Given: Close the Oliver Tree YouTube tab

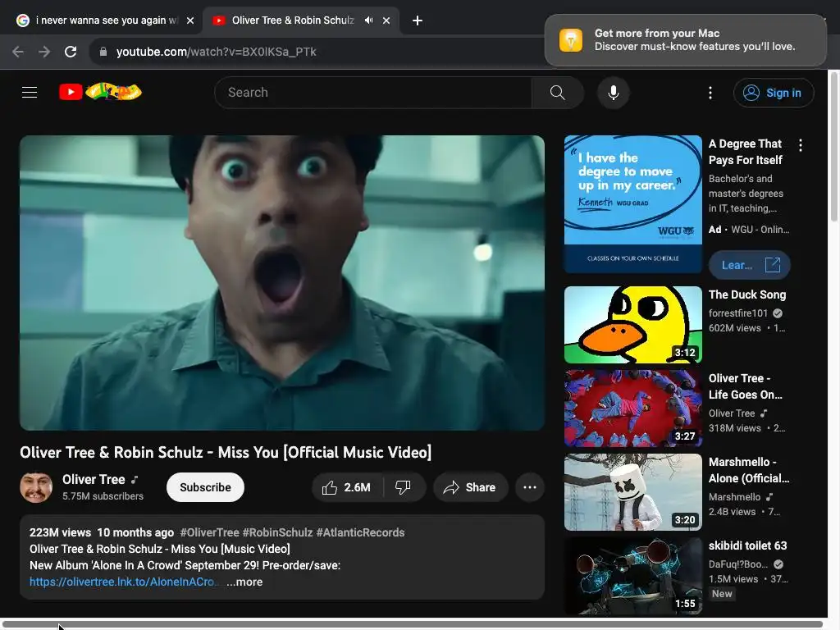Looking at the screenshot, I should point(386,21).
